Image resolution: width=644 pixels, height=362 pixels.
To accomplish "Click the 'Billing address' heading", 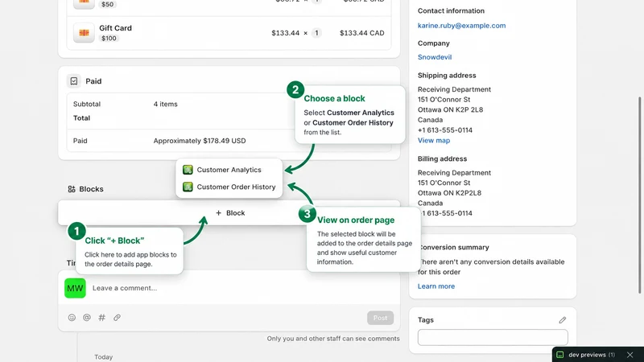I will [x=442, y=158].
